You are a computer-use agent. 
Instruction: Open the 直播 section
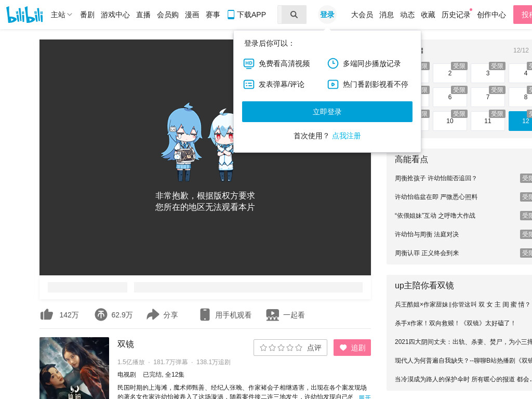[143, 15]
